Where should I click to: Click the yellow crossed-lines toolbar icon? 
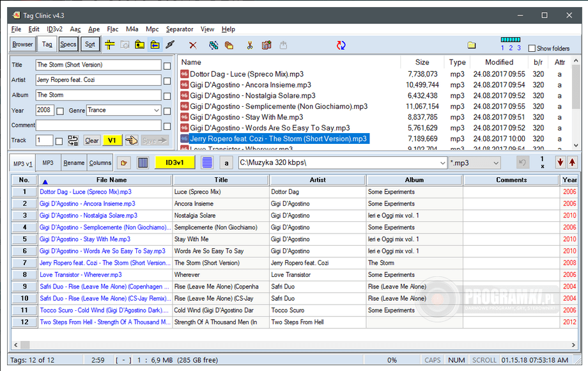(x=109, y=45)
